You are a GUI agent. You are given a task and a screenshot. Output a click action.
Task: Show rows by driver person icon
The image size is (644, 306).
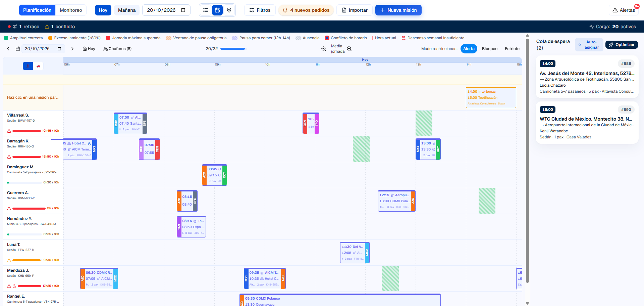pos(28,66)
